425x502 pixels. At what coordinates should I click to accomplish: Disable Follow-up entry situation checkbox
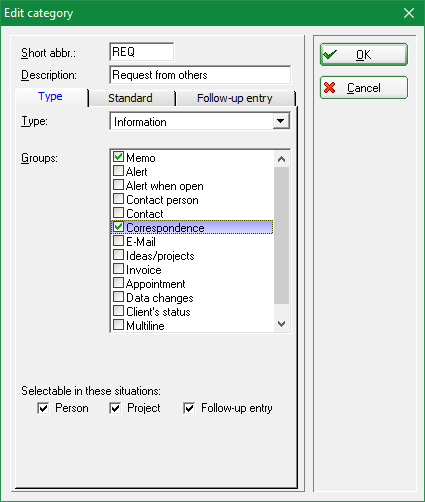(x=189, y=408)
